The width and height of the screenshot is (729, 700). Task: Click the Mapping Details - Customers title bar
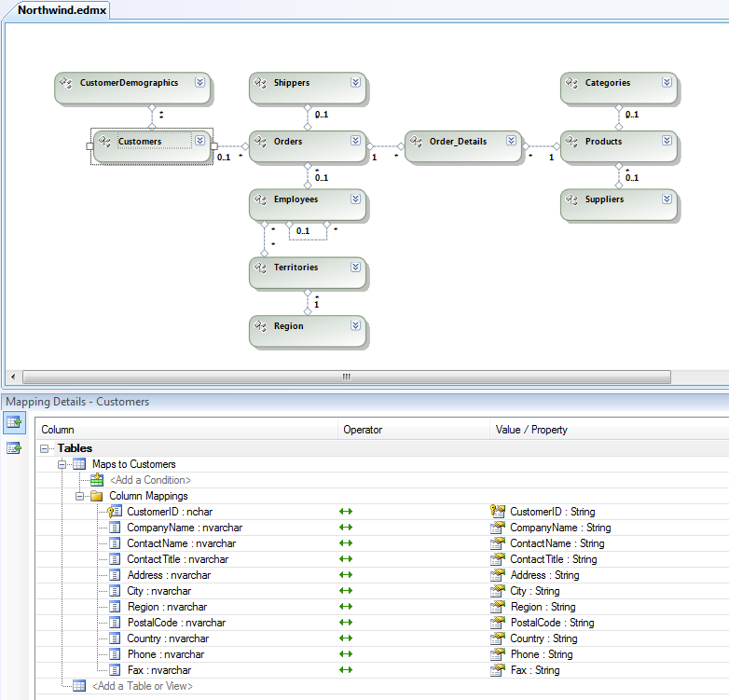[x=365, y=402]
